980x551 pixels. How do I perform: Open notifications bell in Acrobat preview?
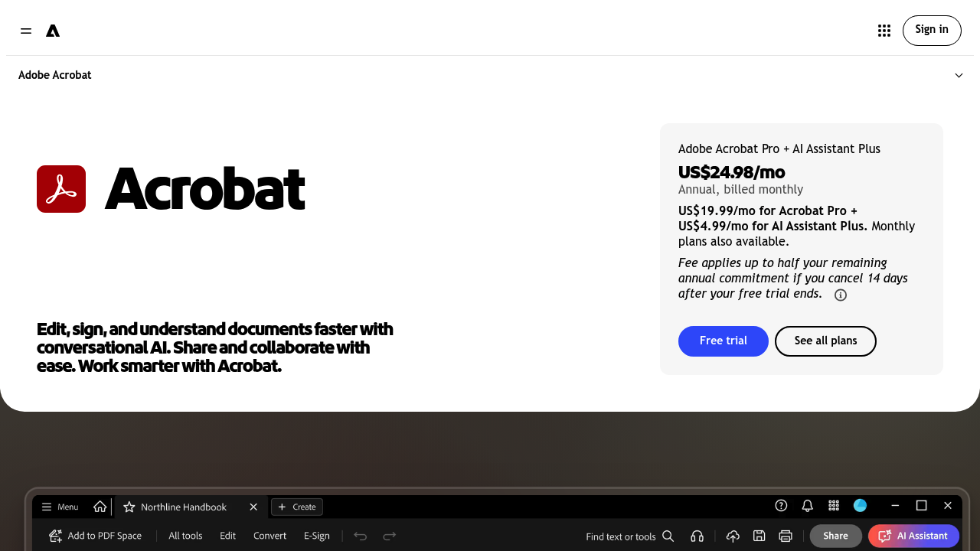pos(807,506)
